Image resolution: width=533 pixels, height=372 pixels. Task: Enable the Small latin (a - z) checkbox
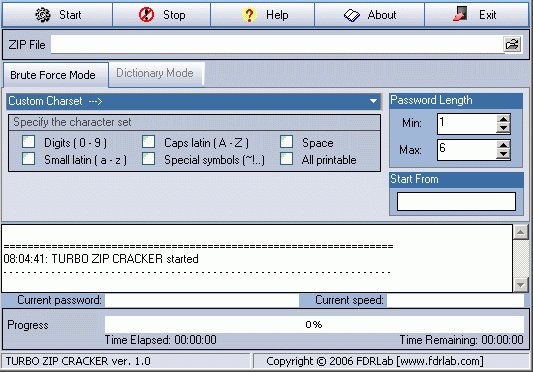29,158
